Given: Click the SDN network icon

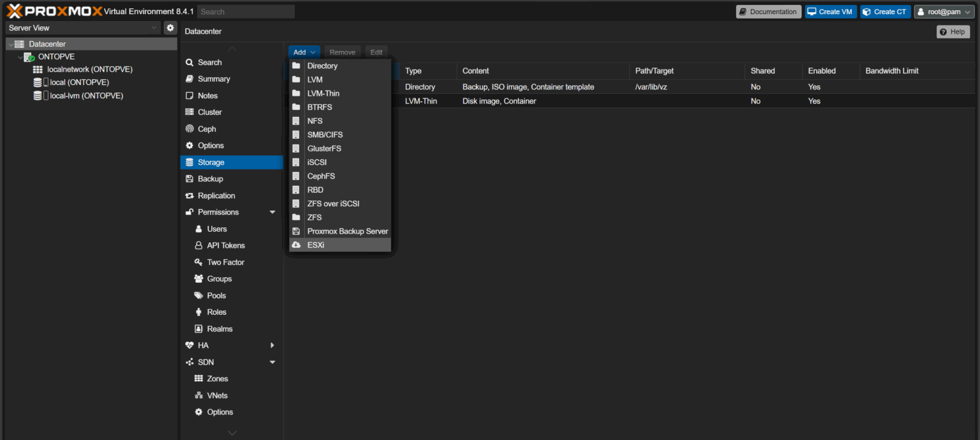Looking at the screenshot, I should [x=189, y=362].
